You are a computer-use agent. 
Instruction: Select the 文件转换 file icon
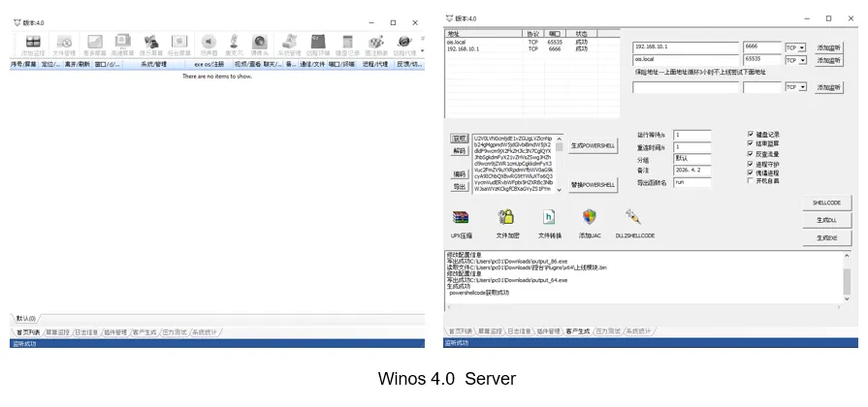(549, 217)
